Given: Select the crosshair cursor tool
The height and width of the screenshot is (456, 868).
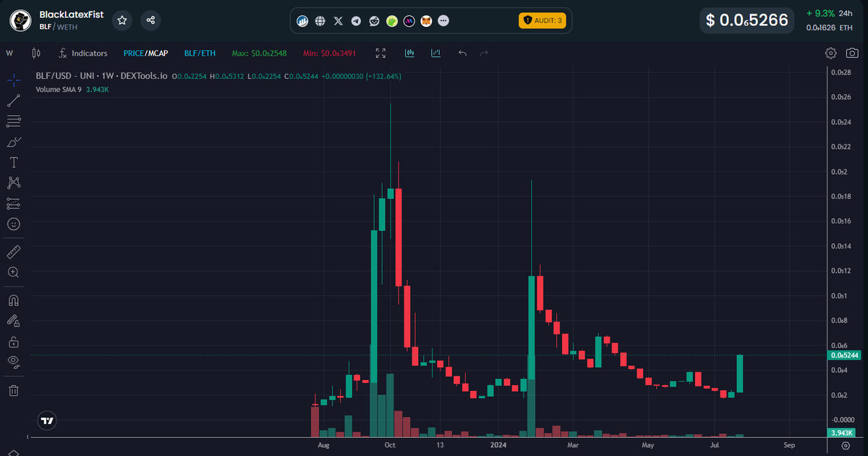Looking at the screenshot, I should [x=13, y=80].
